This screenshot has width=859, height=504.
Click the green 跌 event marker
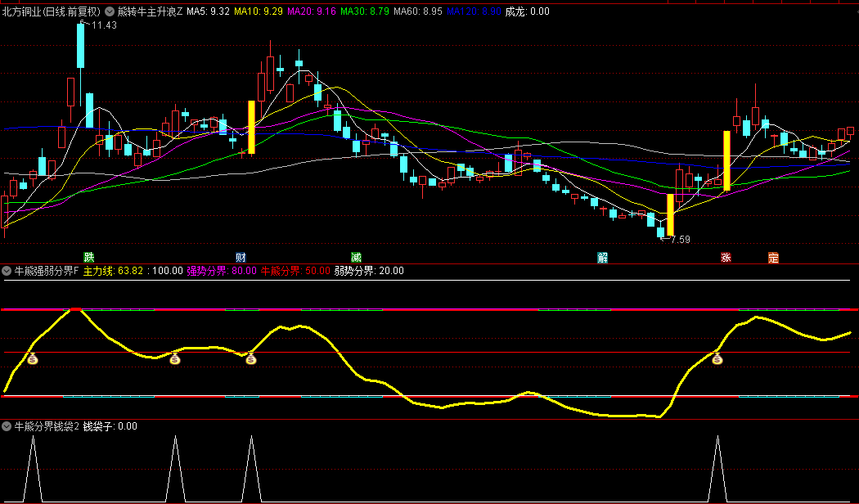[88, 257]
